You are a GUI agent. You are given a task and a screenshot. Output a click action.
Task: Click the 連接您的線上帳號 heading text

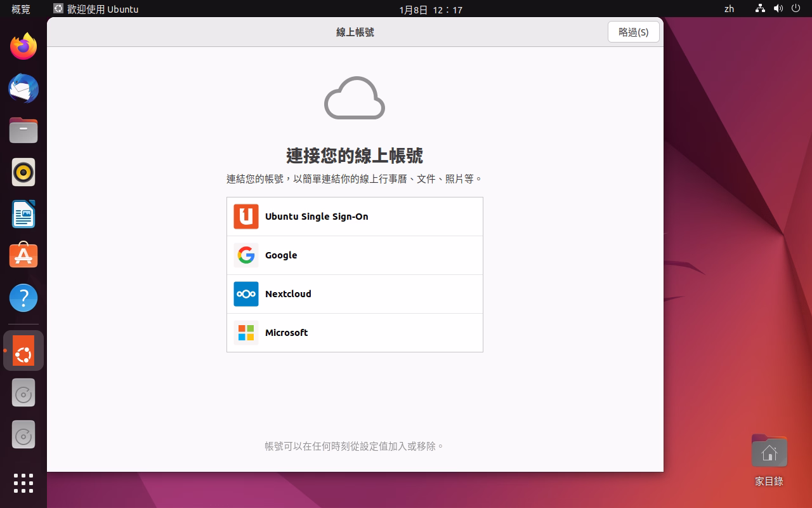pyautogui.click(x=355, y=156)
